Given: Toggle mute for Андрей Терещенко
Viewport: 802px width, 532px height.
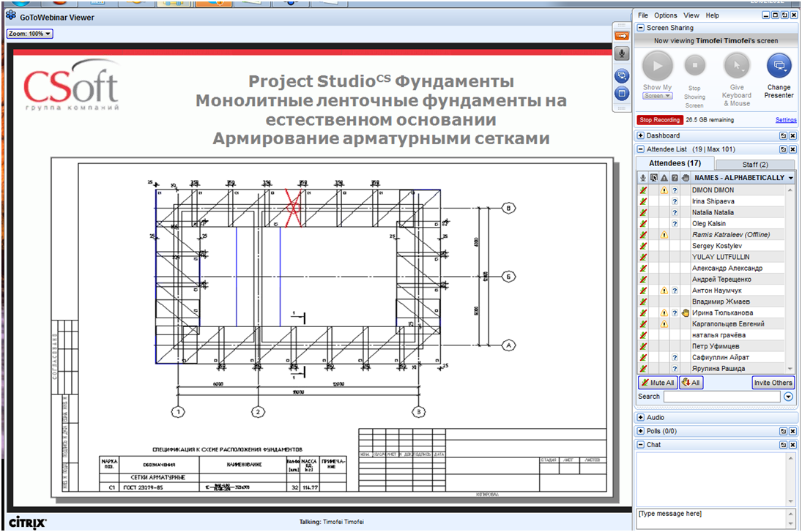Looking at the screenshot, I should pyautogui.click(x=643, y=280).
